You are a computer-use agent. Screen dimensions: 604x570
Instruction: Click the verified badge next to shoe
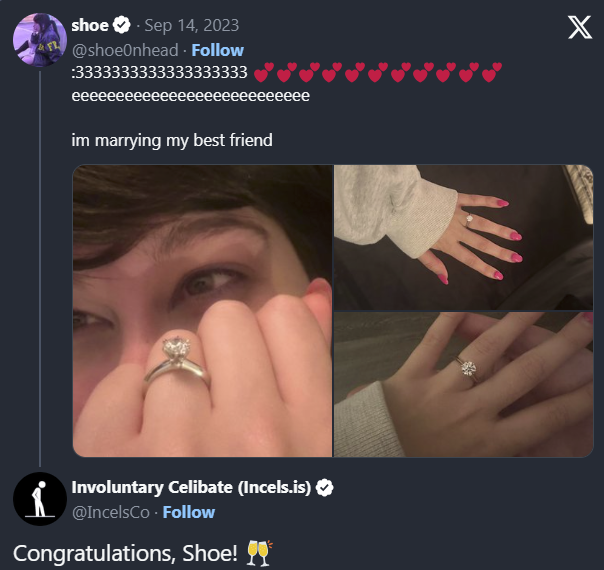coord(123,25)
